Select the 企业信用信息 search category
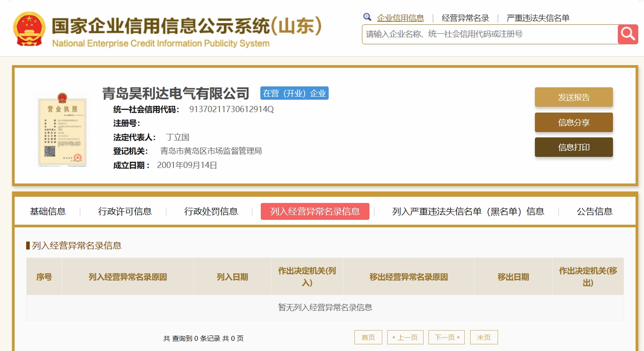Image resolution: width=644 pixels, height=351 pixels. pos(401,18)
